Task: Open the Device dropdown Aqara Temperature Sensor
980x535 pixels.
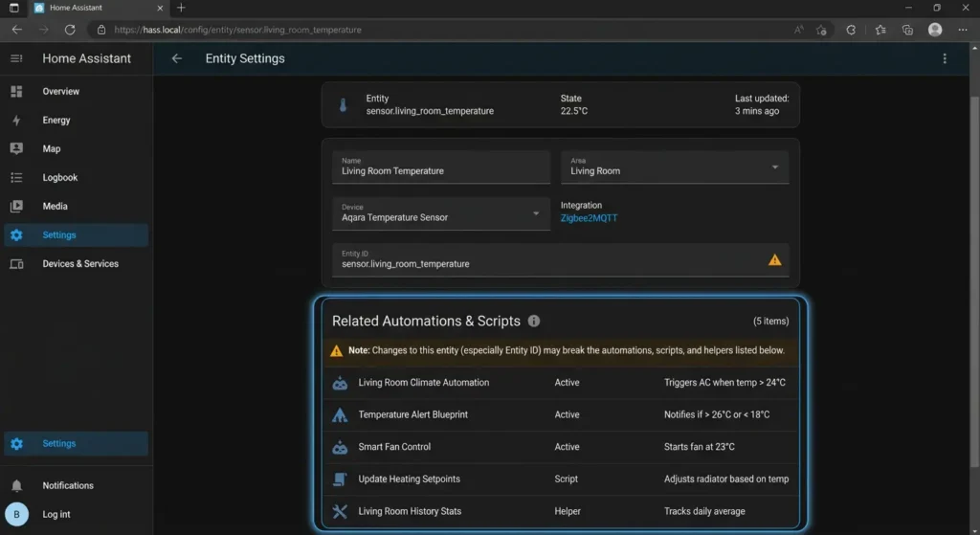Action: click(441, 213)
